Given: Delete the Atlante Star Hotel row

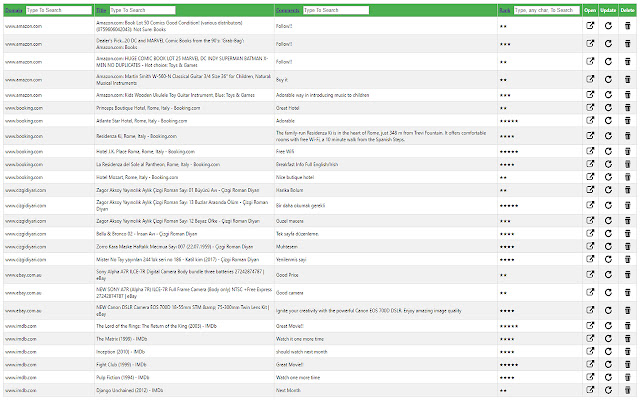Looking at the screenshot, I should tap(628, 121).
